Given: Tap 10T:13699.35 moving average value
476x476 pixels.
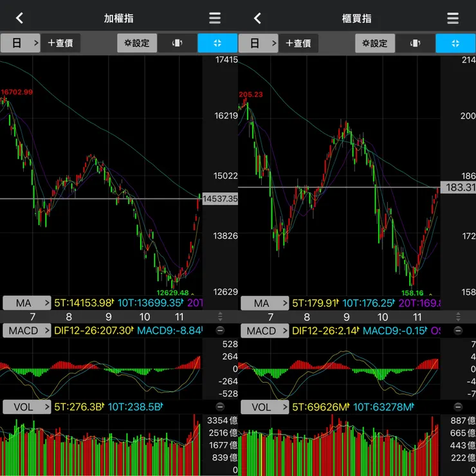Looking at the screenshot, I should pyautogui.click(x=151, y=303).
